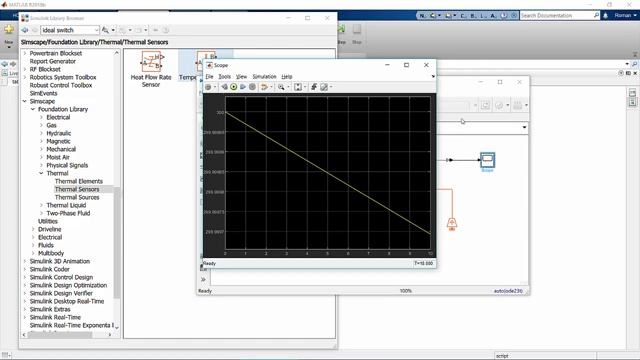This screenshot has width=640, height=360.
Task: Open the Tools menu in Scope window
Action: point(224,77)
